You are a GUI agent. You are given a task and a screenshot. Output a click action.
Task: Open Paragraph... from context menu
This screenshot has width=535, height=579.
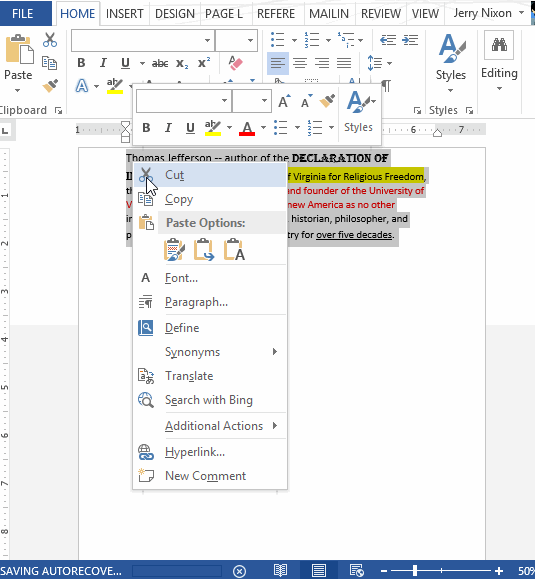[210, 302]
